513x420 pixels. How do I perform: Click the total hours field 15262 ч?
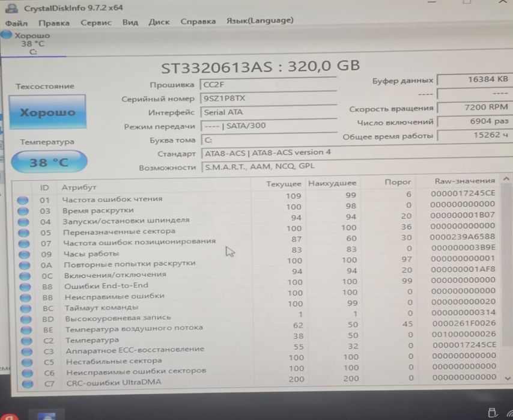click(x=475, y=135)
